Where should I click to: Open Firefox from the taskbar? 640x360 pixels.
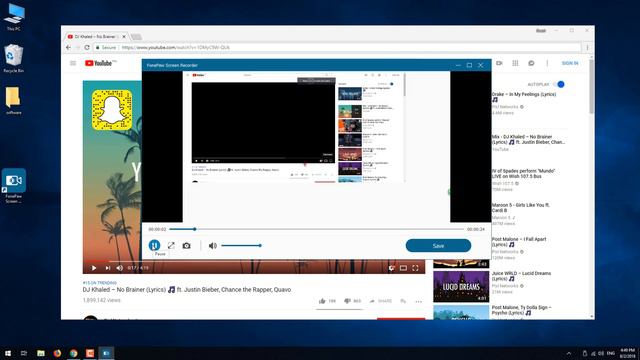57,353
